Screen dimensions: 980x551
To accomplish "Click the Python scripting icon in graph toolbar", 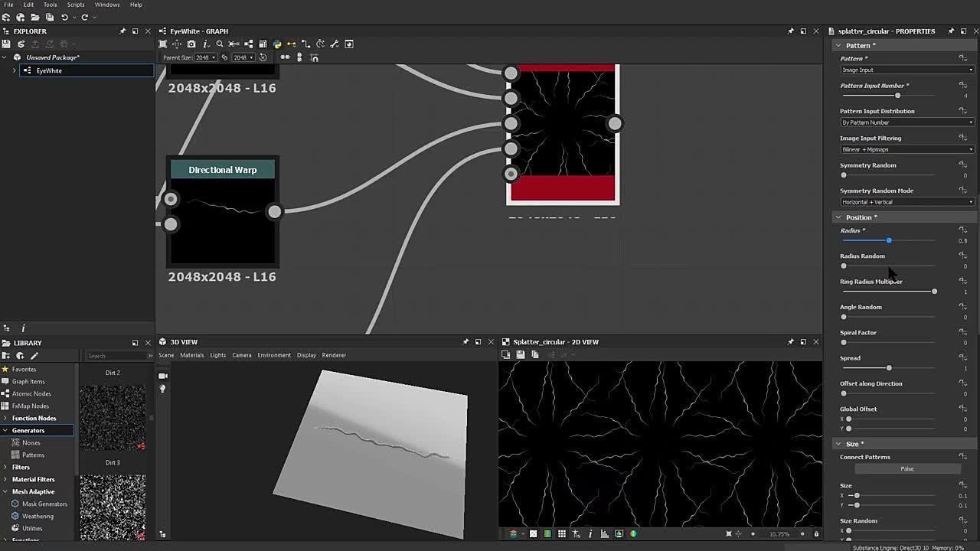I will click(277, 44).
